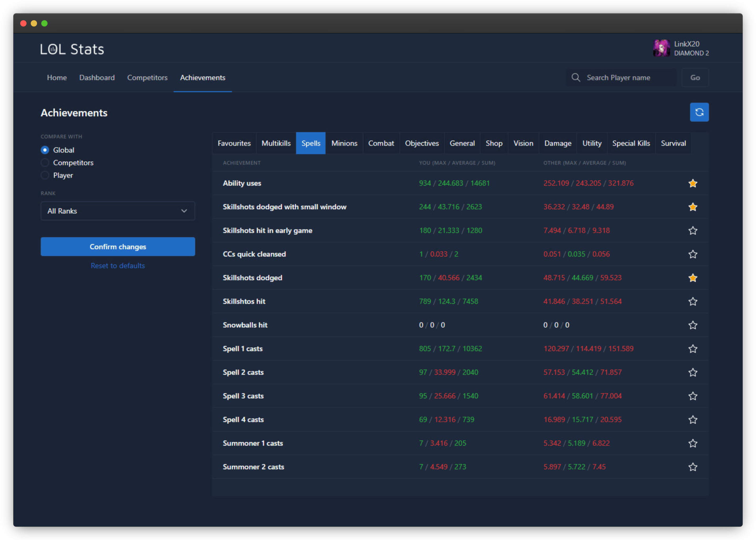
Task: Choose the Player radio option
Action: [x=45, y=175]
